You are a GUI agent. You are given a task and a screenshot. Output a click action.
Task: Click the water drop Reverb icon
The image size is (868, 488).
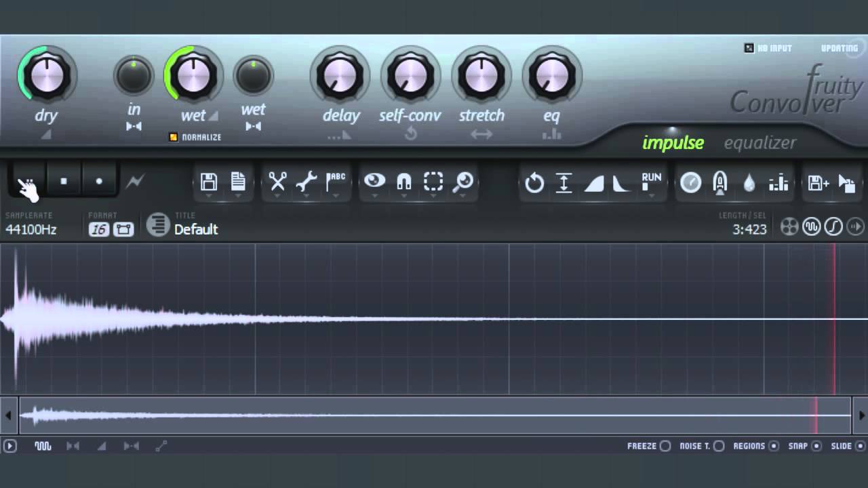[x=749, y=183]
